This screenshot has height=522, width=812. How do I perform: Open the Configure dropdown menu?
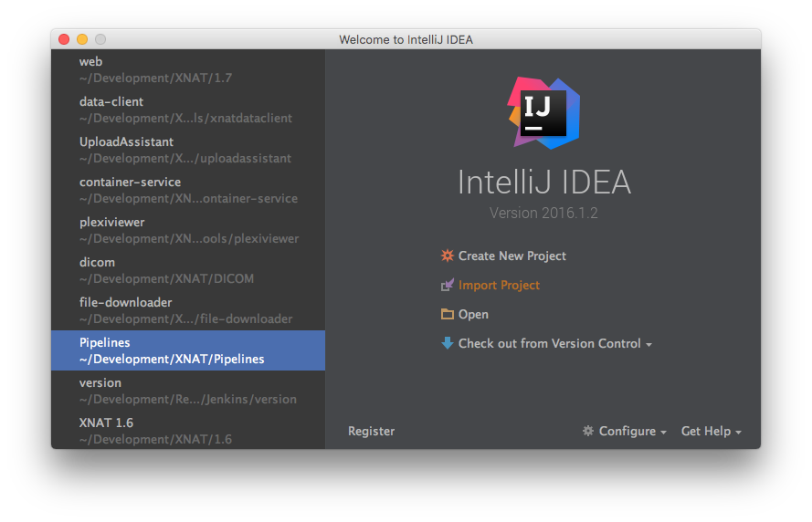click(x=627, y=432)
